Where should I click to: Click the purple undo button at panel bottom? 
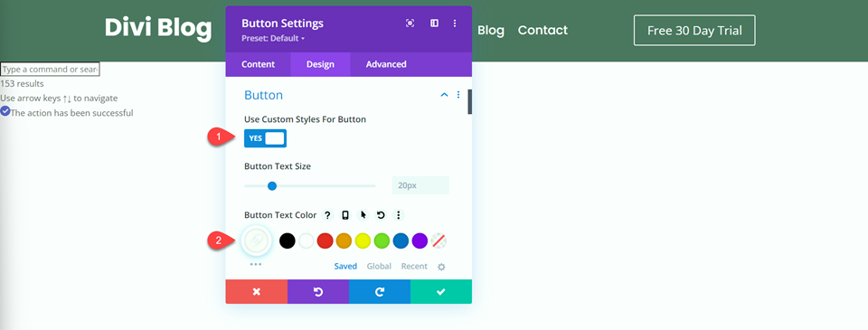click(x=318, y=292)
